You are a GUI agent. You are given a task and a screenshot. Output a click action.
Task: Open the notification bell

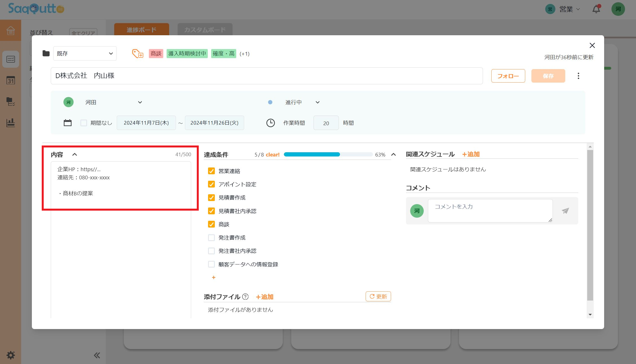596,9
